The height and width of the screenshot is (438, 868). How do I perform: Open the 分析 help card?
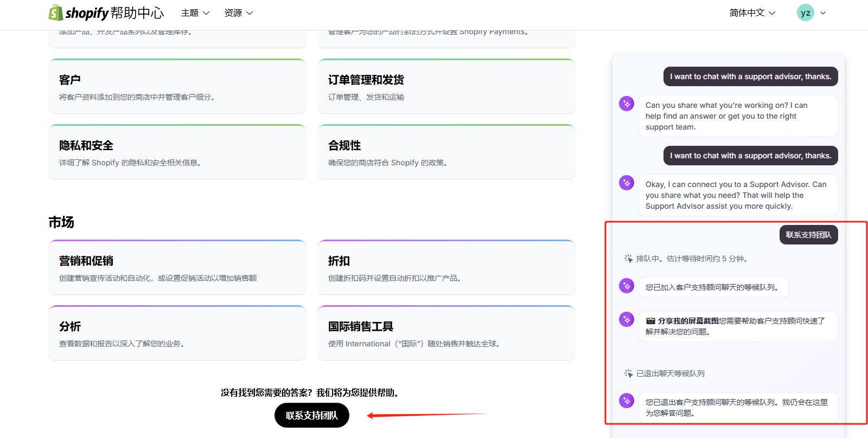pos(177,333)
